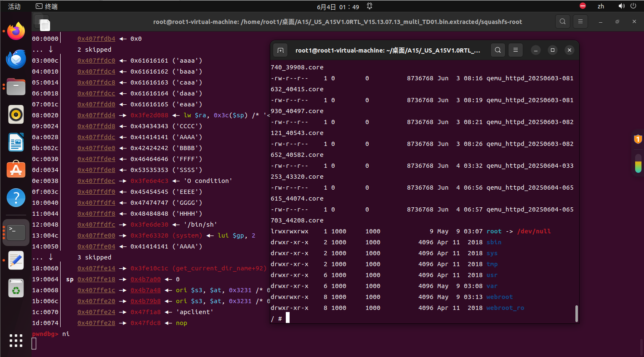
Task: Open Firefox from the dock
Action: click(16, 31)
